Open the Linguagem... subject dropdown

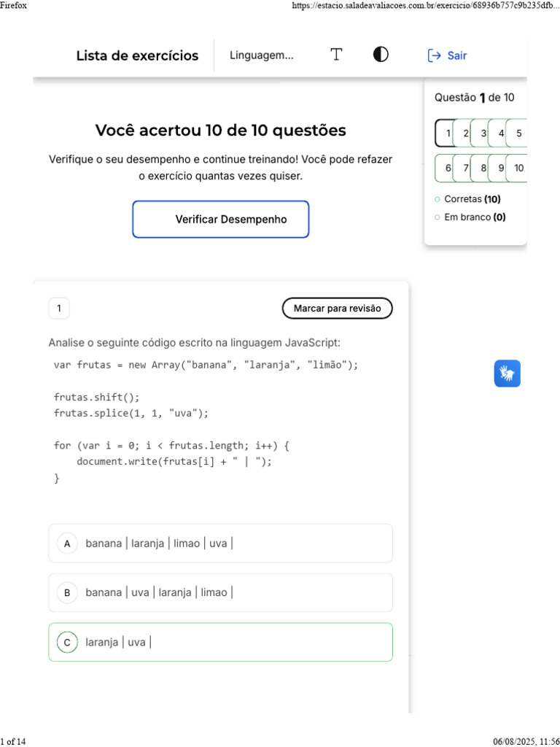[262, 55]
